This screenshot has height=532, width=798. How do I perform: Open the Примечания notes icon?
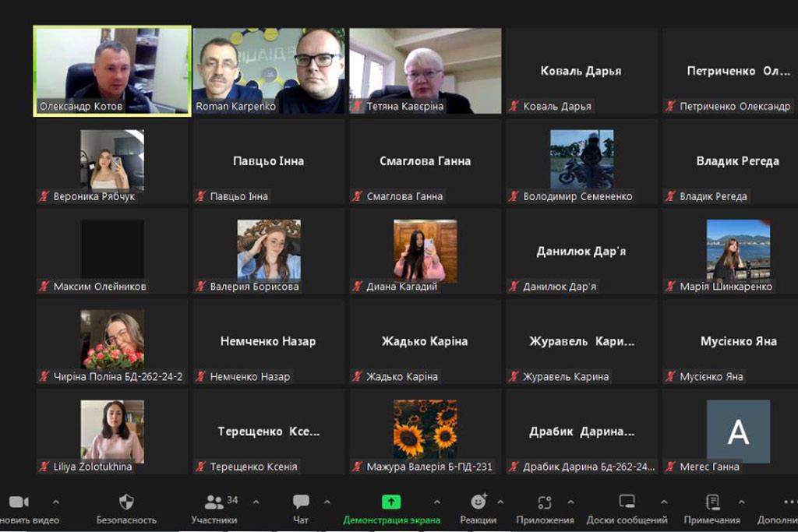click(711, 502)
